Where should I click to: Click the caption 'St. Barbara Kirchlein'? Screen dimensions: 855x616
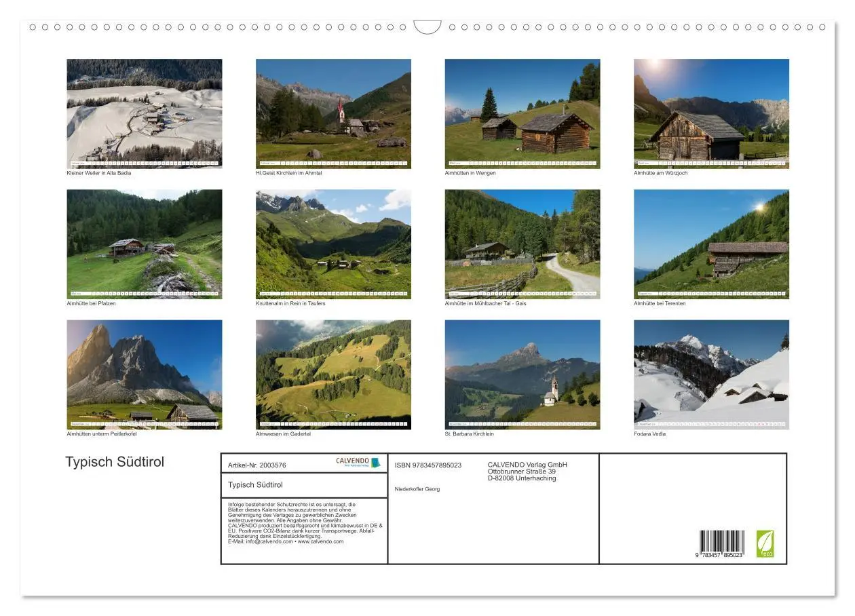click(470, 434)
